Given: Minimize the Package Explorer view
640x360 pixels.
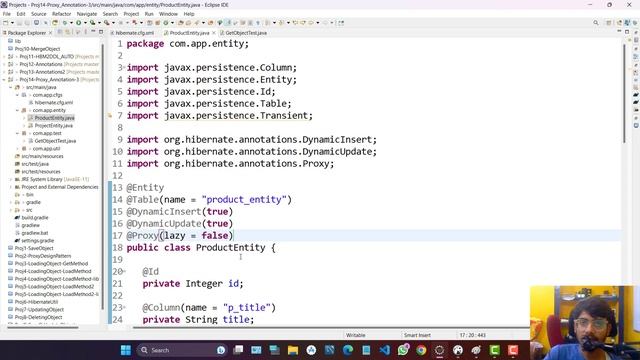Looking at the screenshot, I should pos(93,31).
